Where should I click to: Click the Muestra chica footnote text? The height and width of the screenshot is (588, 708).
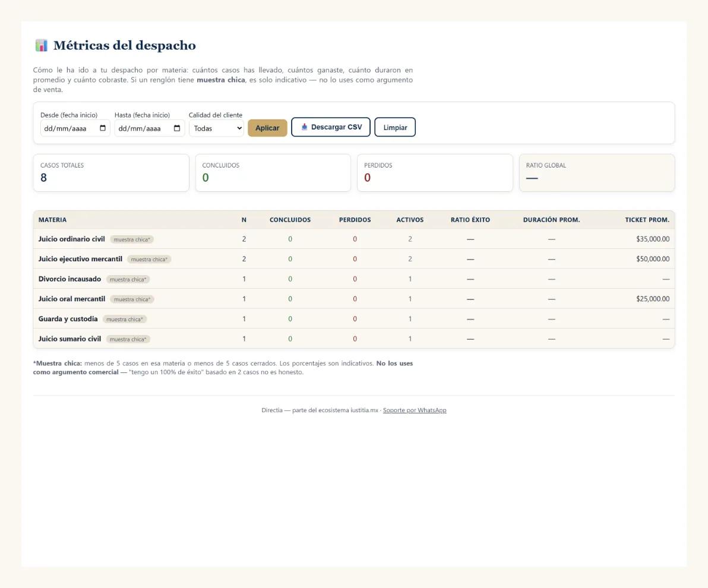223,368
